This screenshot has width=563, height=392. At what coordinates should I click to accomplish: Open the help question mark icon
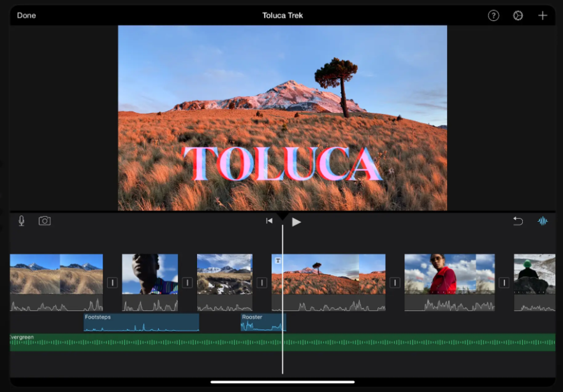pos(493,15)
